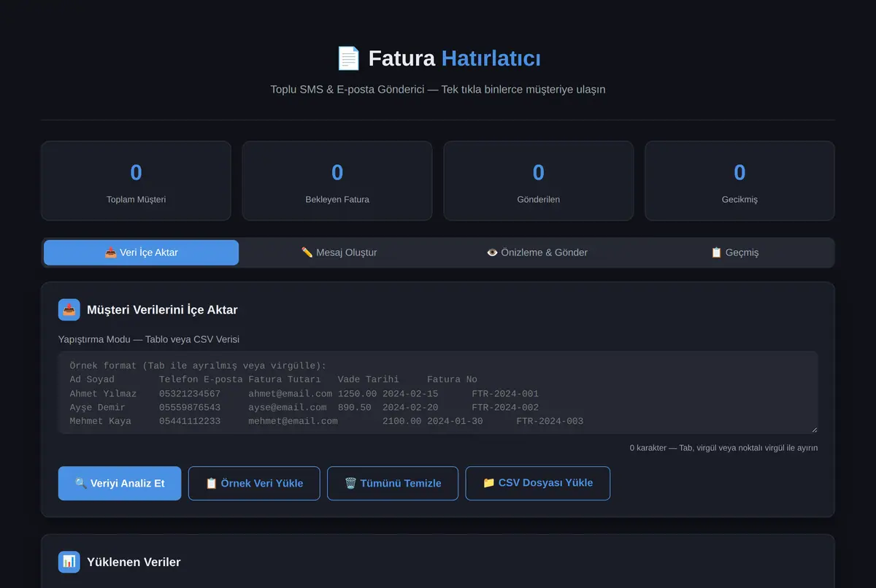Screen dimensions: 876x588
Task: Go to the Geçmiş tab
Action: click(734, 252)
